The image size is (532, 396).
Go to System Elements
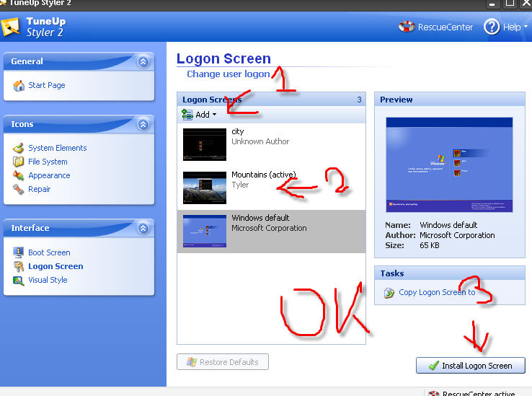click(58, 148)
